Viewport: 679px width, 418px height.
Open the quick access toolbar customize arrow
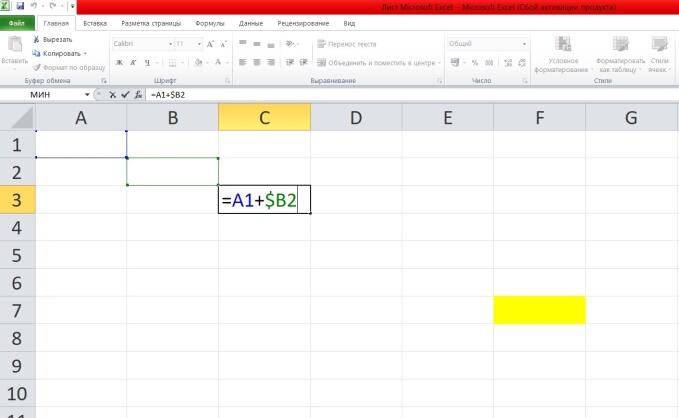click(72, 6)
